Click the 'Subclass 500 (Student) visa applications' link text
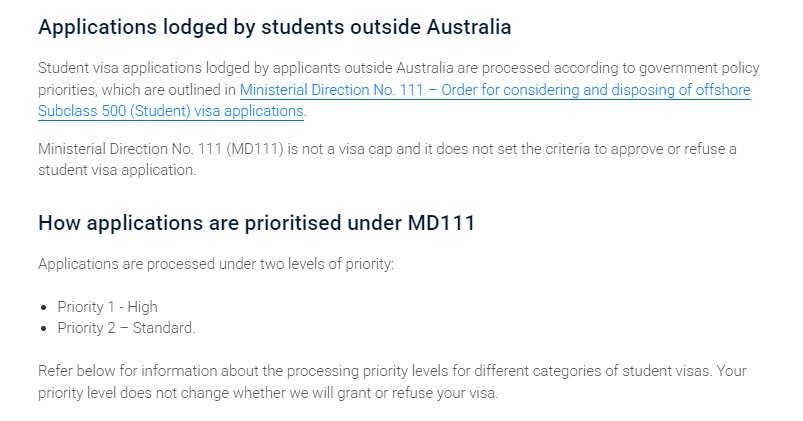This screenshot has height=421, width=803. pos(170,111)
